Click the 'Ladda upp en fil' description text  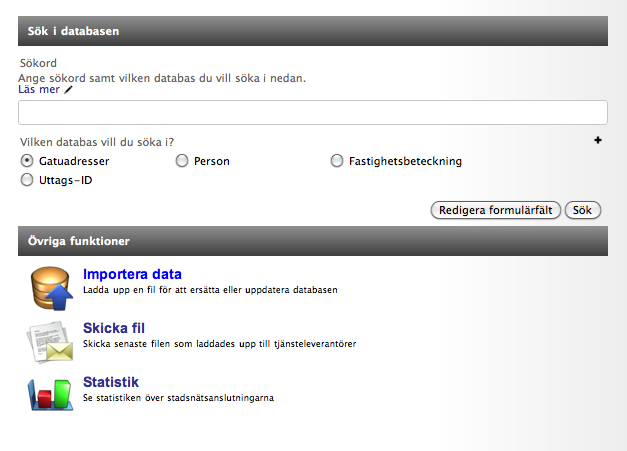coord(210,291)
